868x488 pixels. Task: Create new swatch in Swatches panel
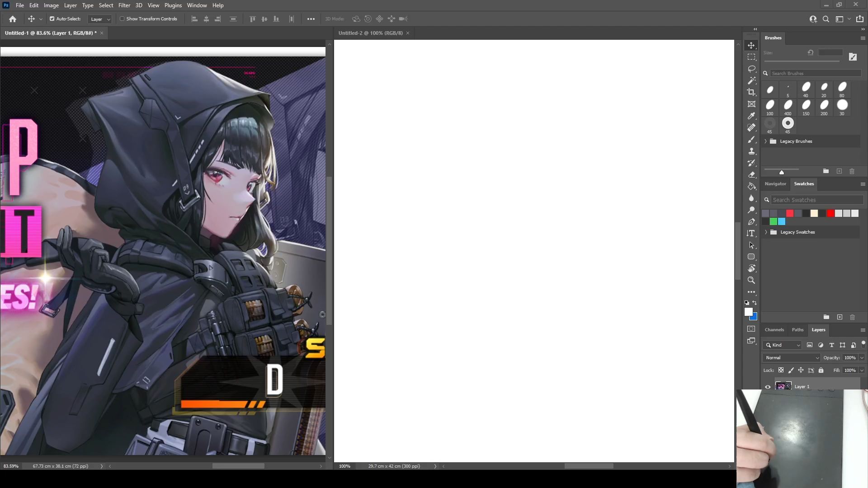[840, 317]
